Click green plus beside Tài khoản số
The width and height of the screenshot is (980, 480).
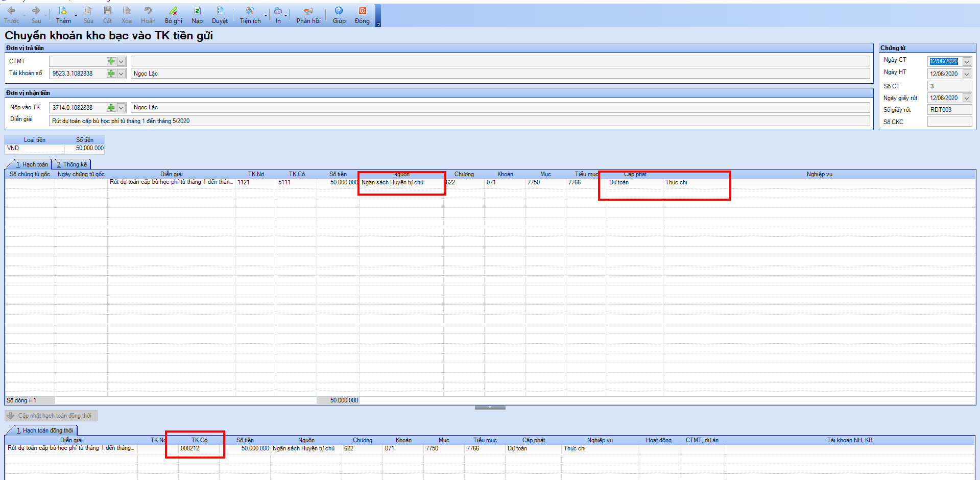[x=111, y=74]
